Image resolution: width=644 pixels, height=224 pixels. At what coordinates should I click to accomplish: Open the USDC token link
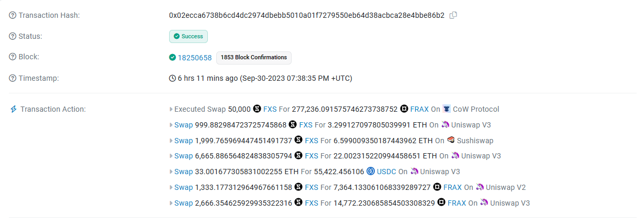click(x=386, y=172)
